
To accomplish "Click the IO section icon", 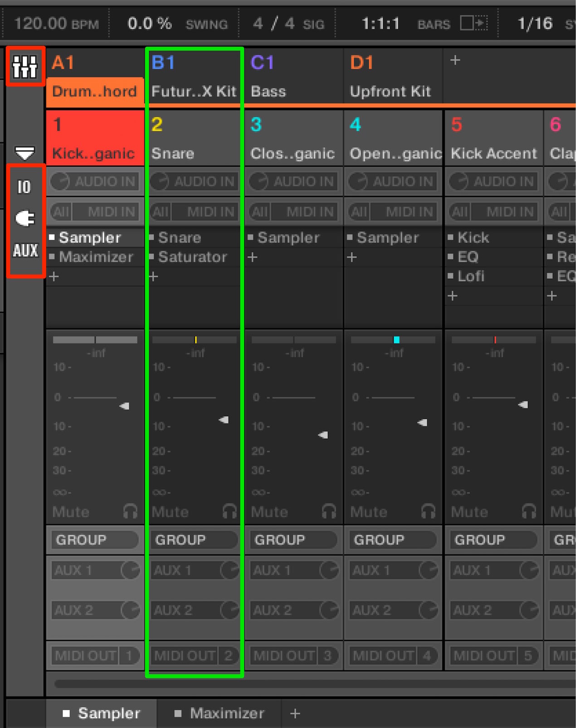I will [x=24, y=187].
